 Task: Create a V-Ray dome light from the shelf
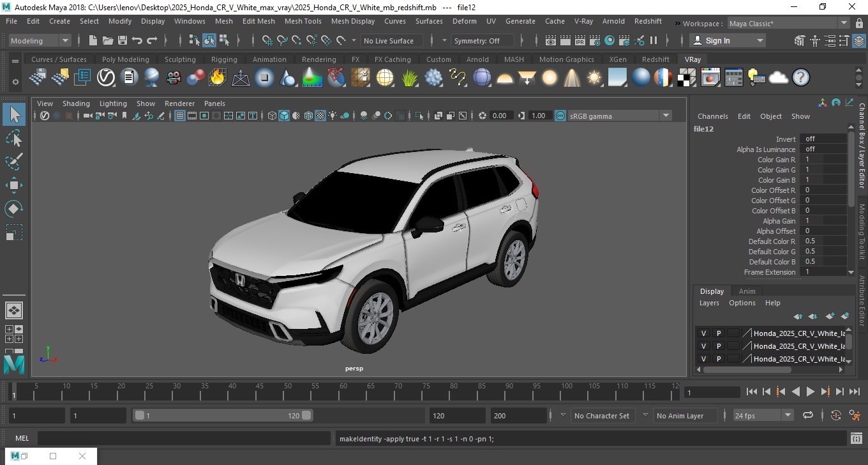coord(504,78)
